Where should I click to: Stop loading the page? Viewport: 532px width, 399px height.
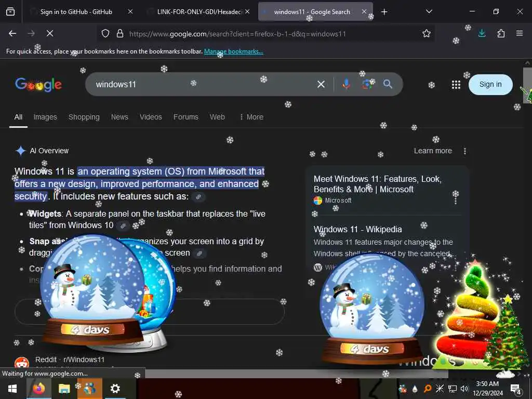(50, 34)
